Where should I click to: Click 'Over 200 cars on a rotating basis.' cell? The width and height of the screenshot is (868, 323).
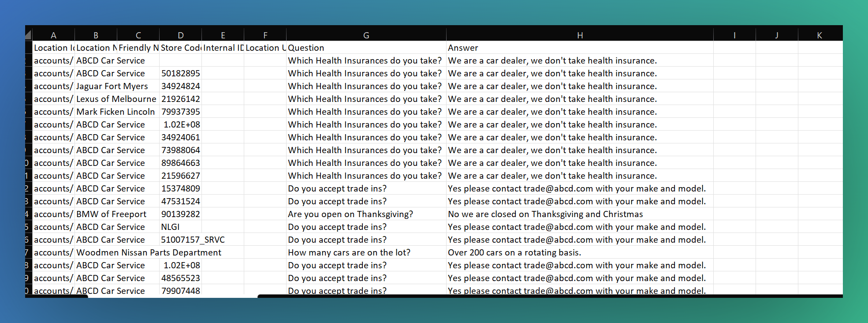[x=580, y=252]
